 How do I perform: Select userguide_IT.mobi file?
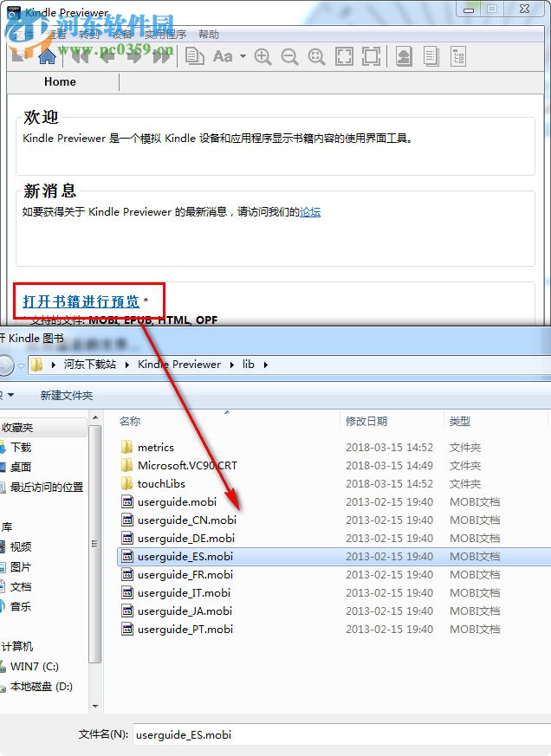click(184, 593)
